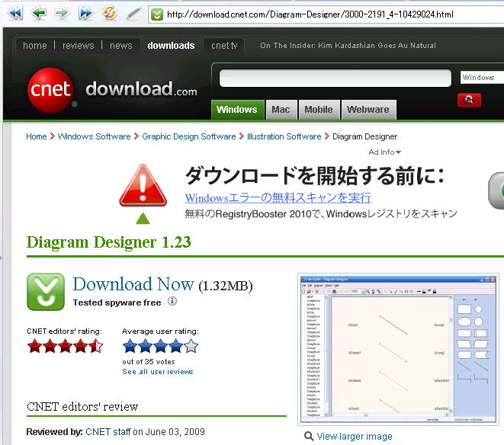Click the red search magnifier button
This screenshot has height=445, width=504.
[469, 100]
